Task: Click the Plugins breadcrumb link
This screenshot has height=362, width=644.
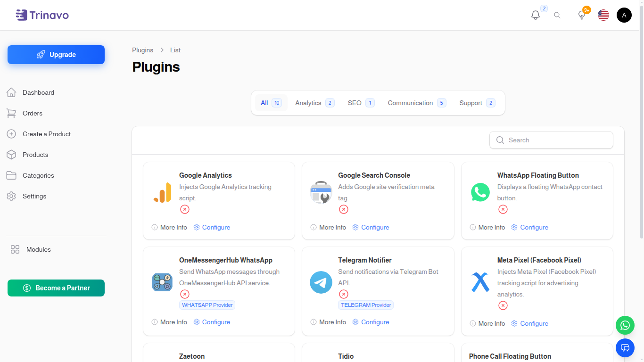Action: pos(142,50)
